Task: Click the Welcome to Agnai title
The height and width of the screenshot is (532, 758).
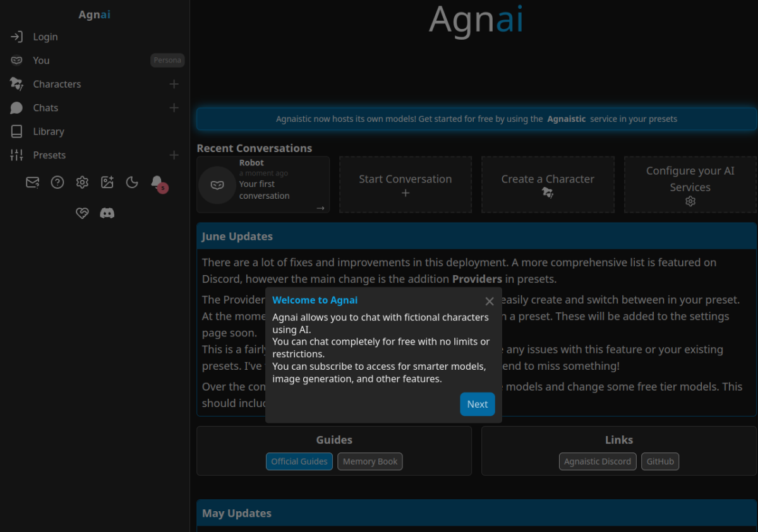Action: (x=315, y=300)
